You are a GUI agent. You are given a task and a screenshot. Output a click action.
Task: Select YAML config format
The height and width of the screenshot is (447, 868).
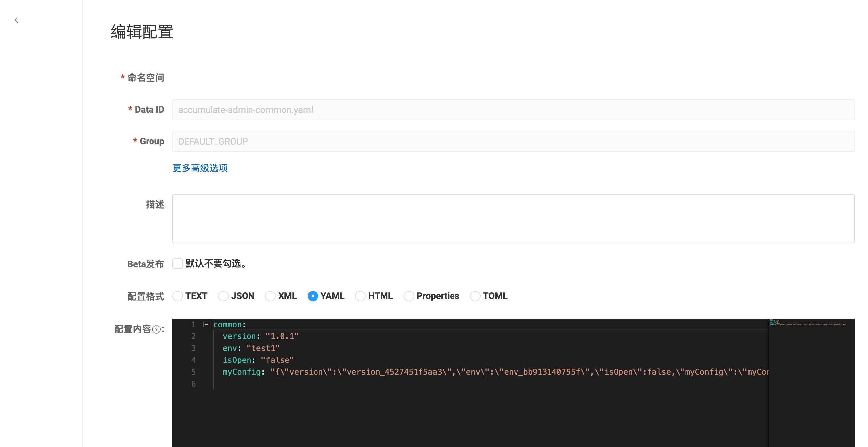pyautogui.click(x=313, y=296)
